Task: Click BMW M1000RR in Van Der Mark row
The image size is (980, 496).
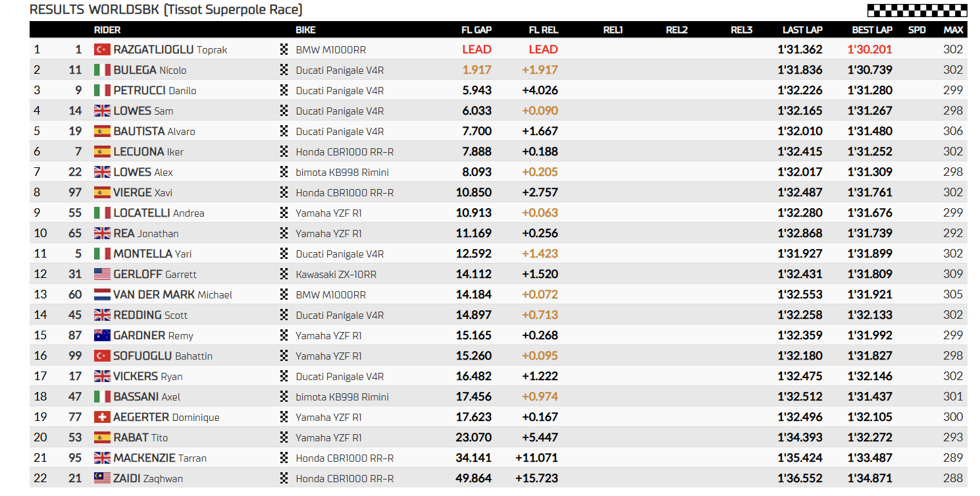Action: pyautogui.click(x=331, y=294)
